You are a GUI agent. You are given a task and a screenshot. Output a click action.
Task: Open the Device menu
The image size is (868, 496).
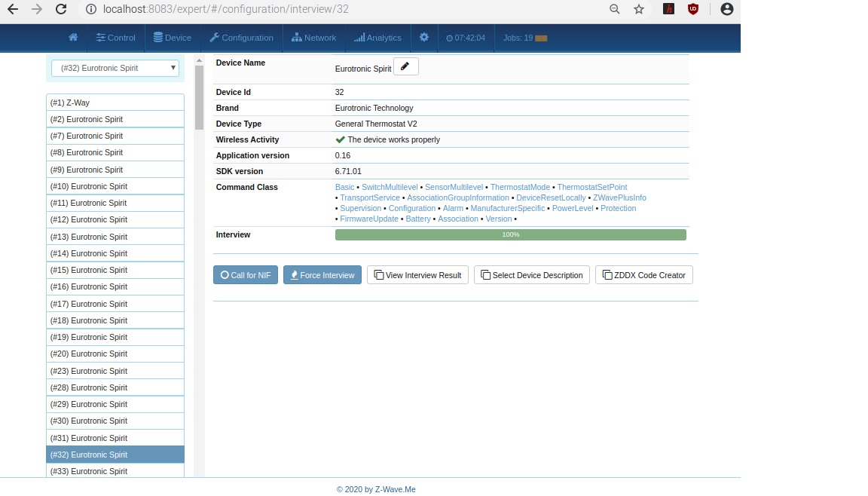pos(172,38)
